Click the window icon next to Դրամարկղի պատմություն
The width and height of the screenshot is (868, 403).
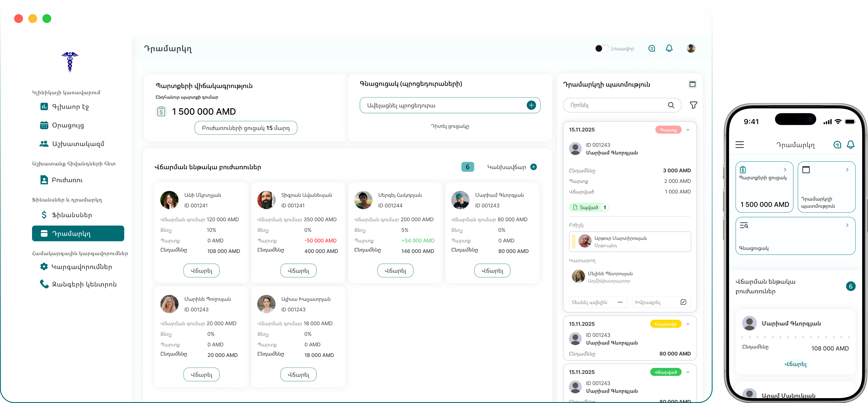(693, 84)
